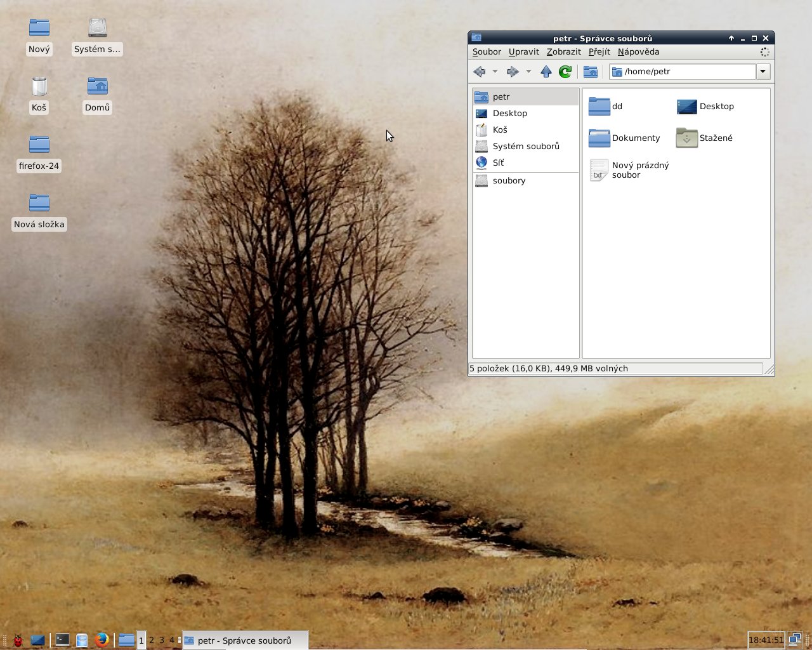This screenshot has height=650, width=812.
Task: Select Systém souborů in the side panel
Action: coord(526,146)
